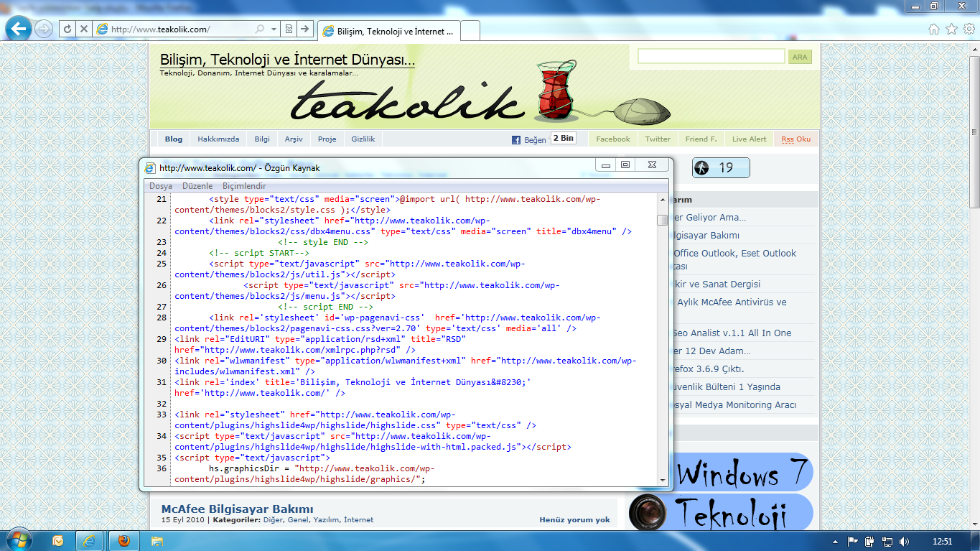Stop loading with the X icon
980x551 pixels.
point(83,29)
